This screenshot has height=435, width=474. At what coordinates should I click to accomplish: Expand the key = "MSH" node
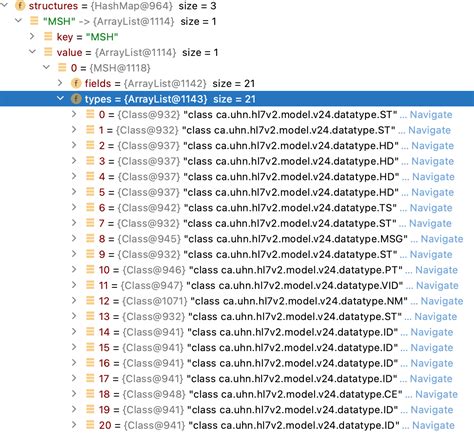[x=32, y=36]
